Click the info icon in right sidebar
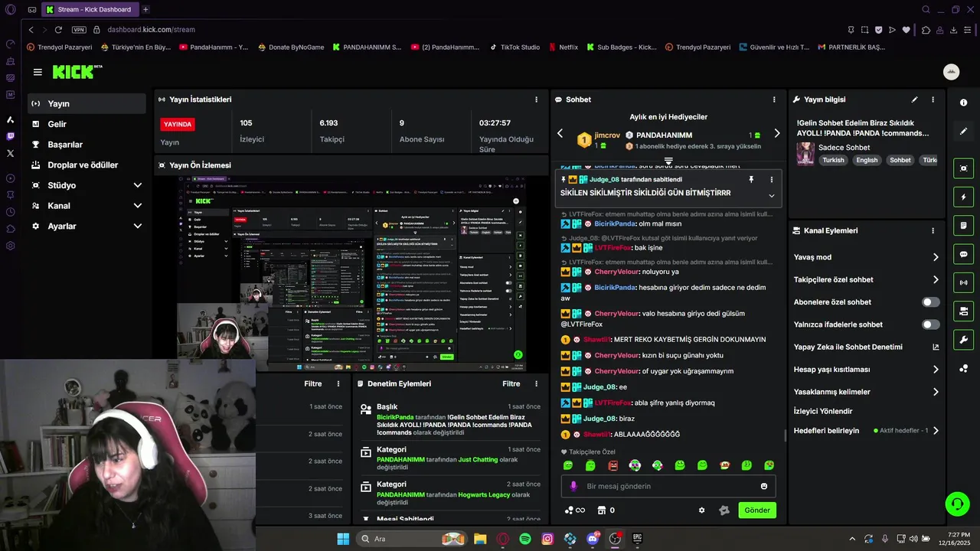 pyautogui.click(x=963, y=103)
